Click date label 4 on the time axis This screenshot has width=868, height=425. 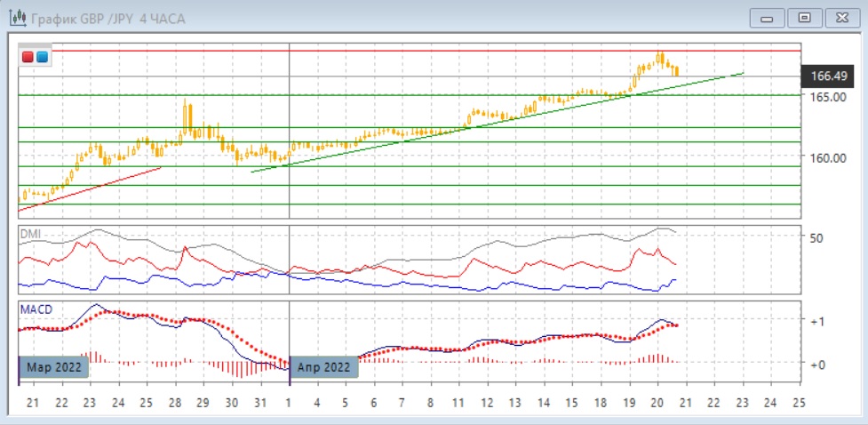coord(317,402)
